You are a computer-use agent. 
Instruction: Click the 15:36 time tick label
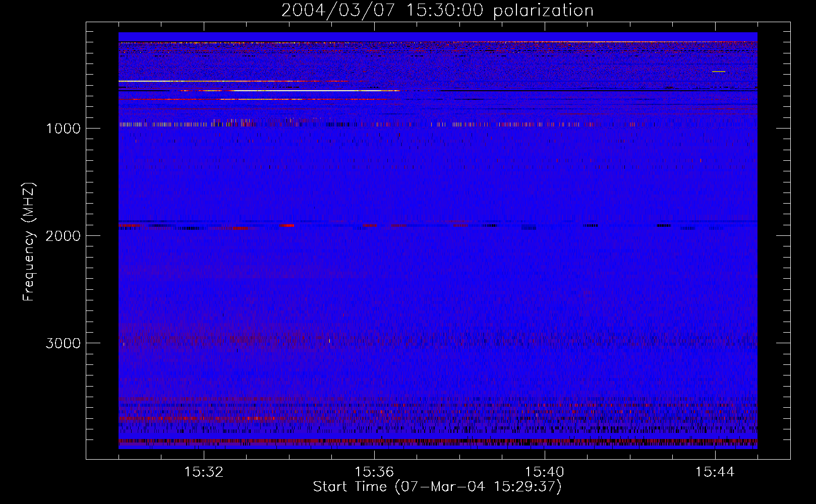(x=374, y=472)
